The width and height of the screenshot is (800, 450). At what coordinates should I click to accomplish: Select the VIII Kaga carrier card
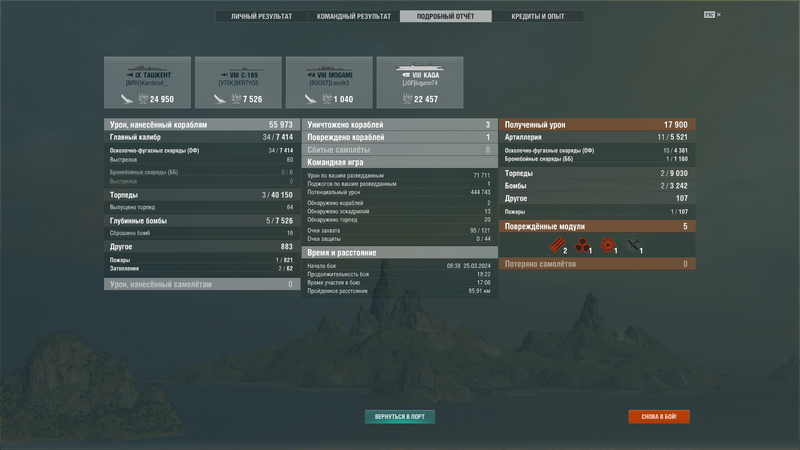tap(419, 82)
